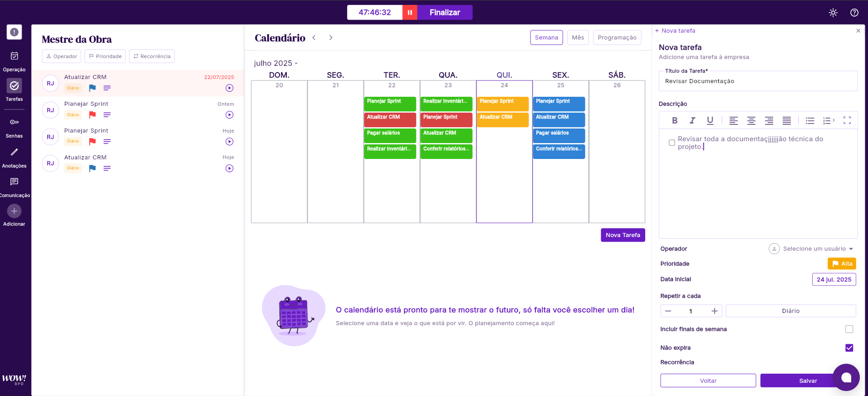
Task: Select the Alta priority flag badge
Action: pyautogui.click(x=842, y=264)
